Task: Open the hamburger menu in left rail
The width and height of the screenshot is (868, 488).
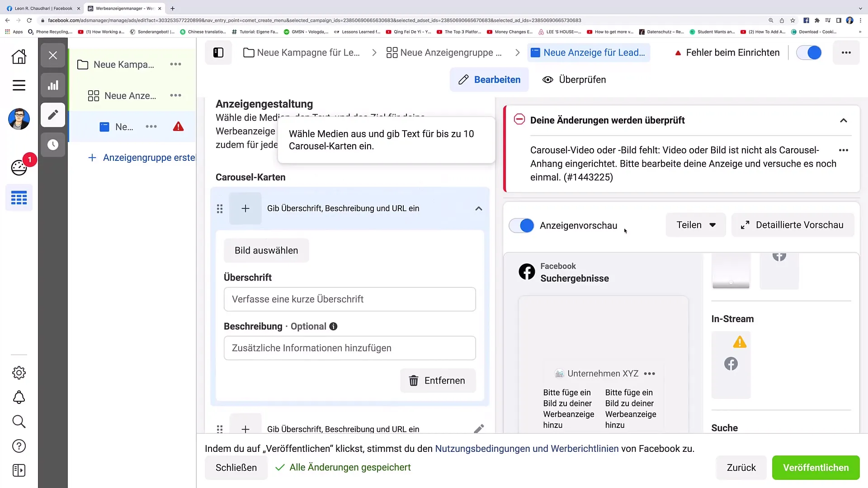Action: 19,85
